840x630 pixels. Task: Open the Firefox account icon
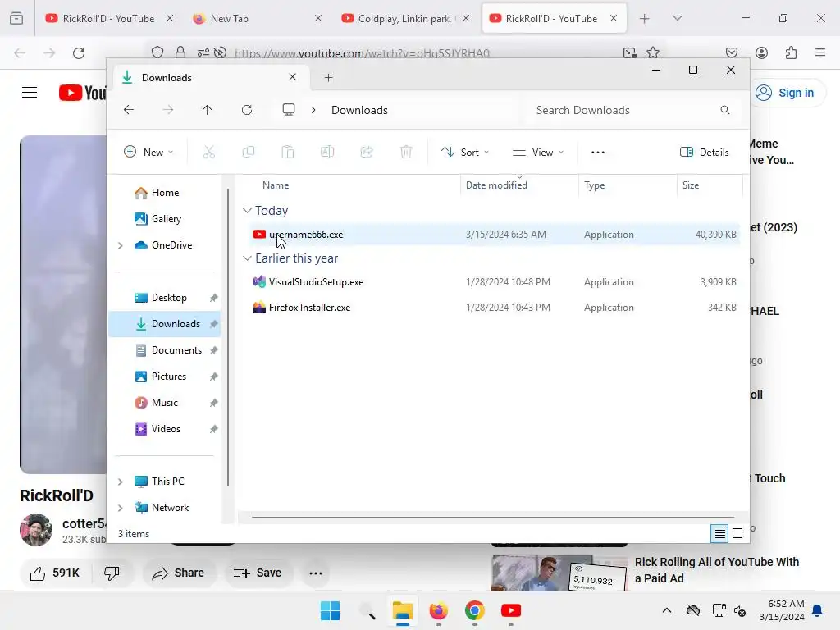click(x=761, y=52)
